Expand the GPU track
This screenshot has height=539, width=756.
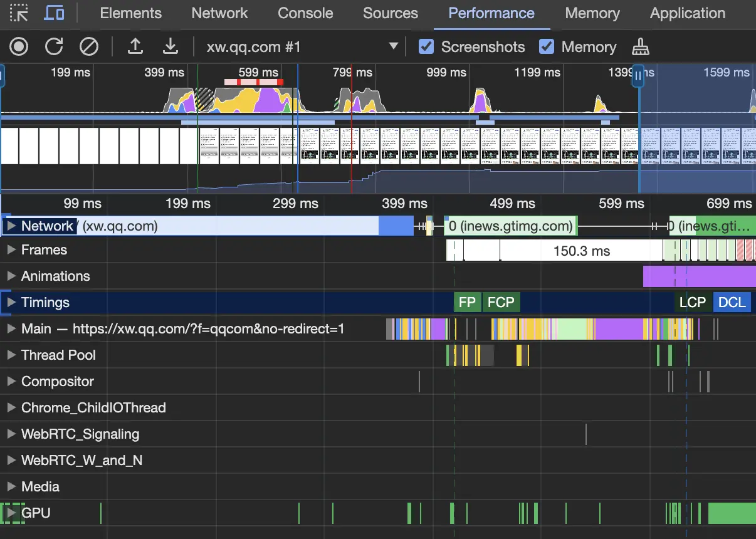[11, 513]
